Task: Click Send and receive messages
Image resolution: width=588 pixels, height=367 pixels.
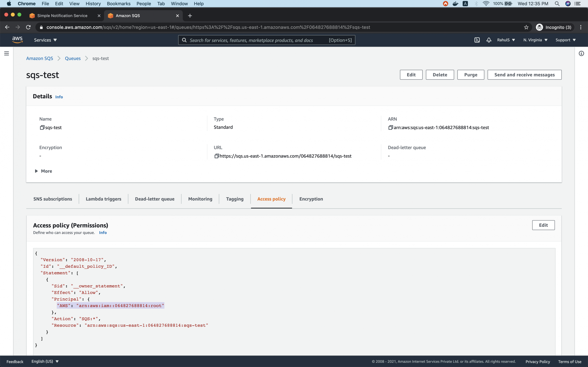Action: point(524,75)
